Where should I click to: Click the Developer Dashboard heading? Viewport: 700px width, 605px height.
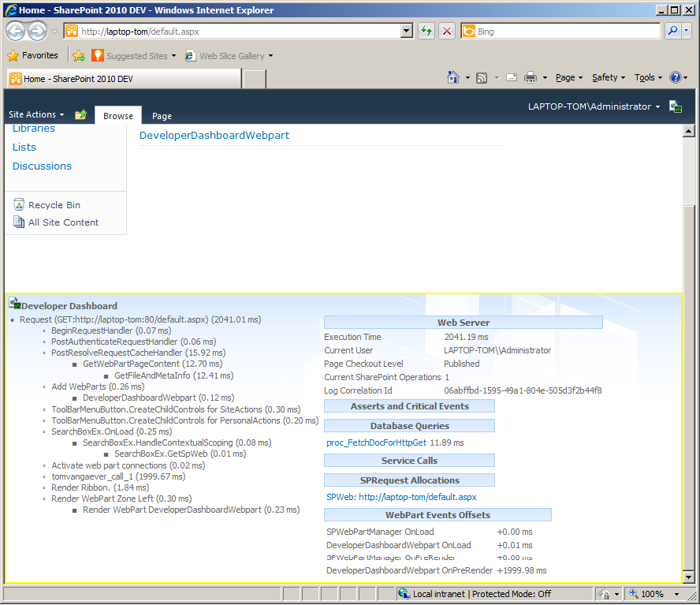[69, 305]
